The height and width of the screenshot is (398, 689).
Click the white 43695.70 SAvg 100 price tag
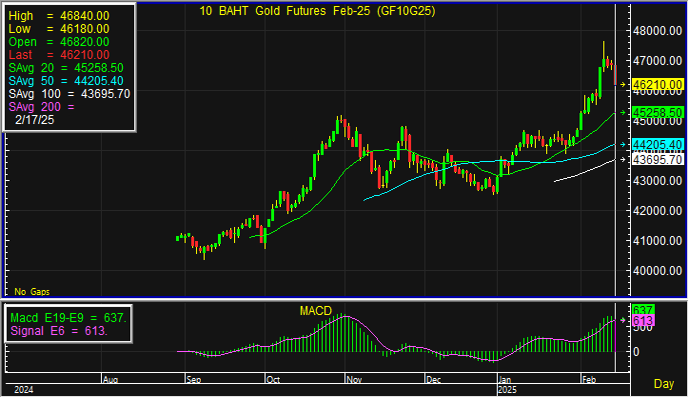pos(657,159)
